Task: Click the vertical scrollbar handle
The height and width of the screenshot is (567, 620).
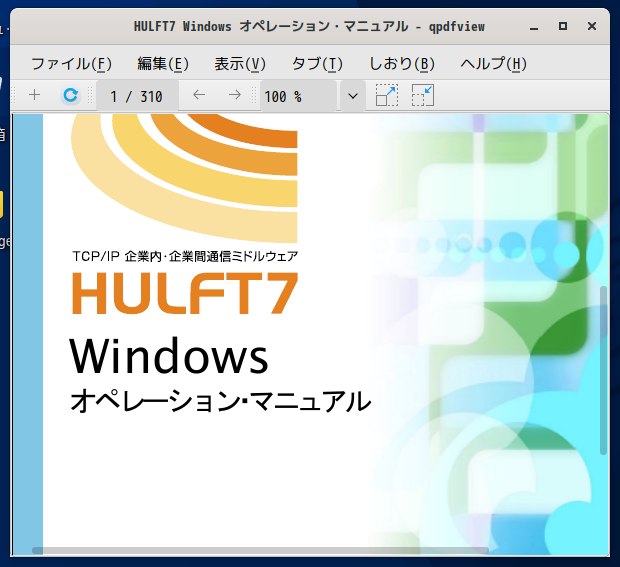Action: coord(603,370)
